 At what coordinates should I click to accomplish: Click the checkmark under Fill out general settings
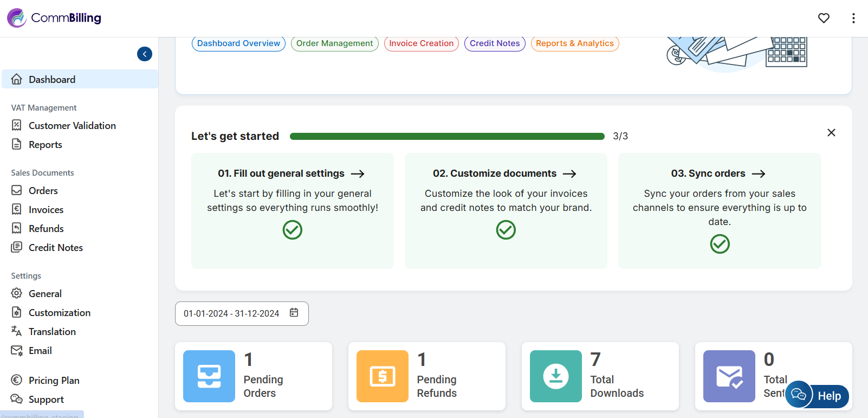pyautogui.click(x=293, y=230)
